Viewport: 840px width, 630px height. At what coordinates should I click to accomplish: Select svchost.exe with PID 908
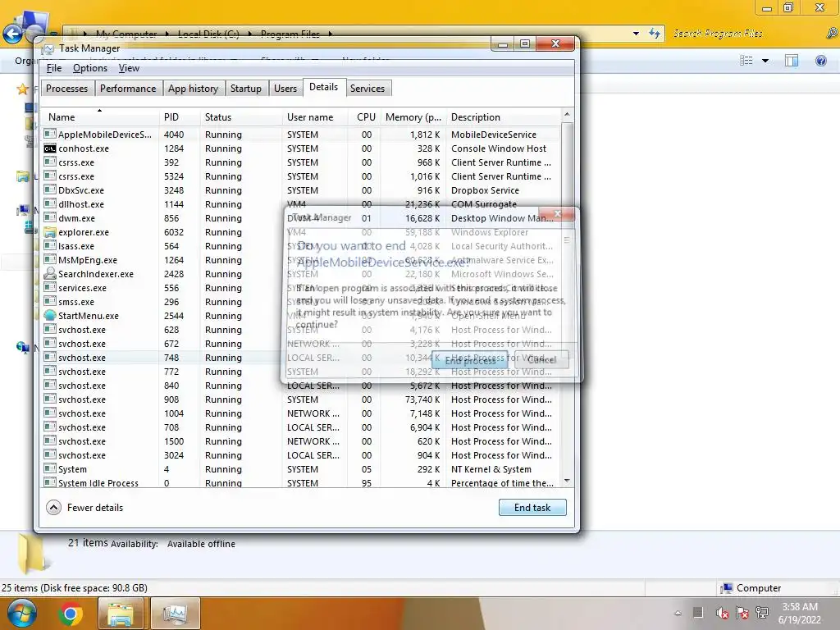coord(301,399)
